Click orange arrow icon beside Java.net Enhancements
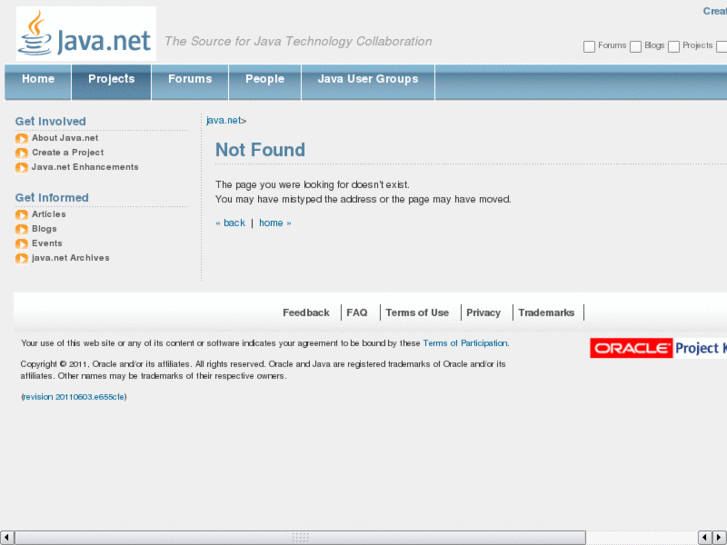The height and width of the screenshot is (545, 727). click(x=21, y=167)
